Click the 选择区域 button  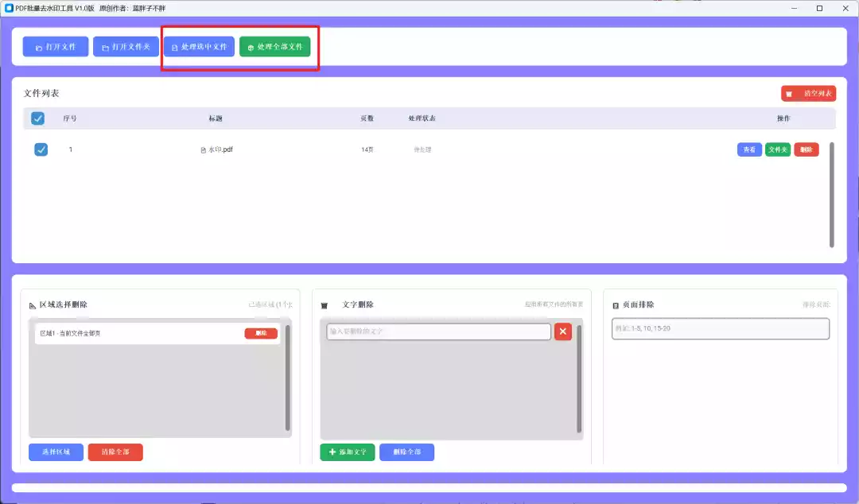[56, 452]
